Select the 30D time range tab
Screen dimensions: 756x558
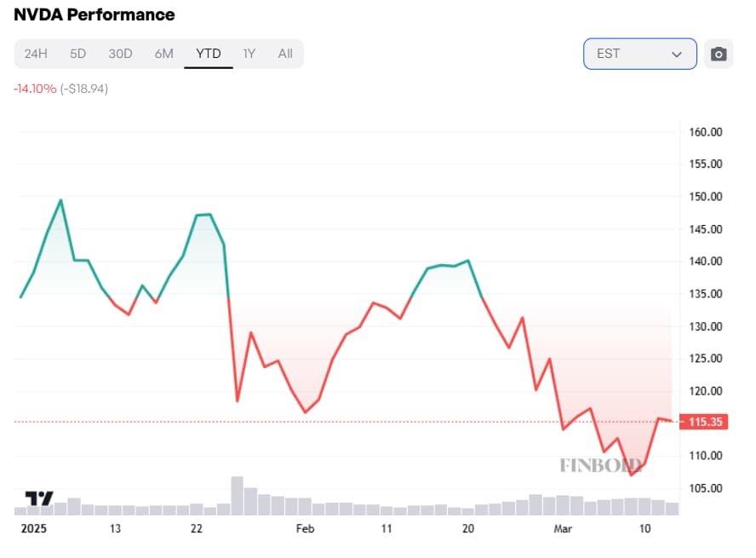(x=120, y=54)
